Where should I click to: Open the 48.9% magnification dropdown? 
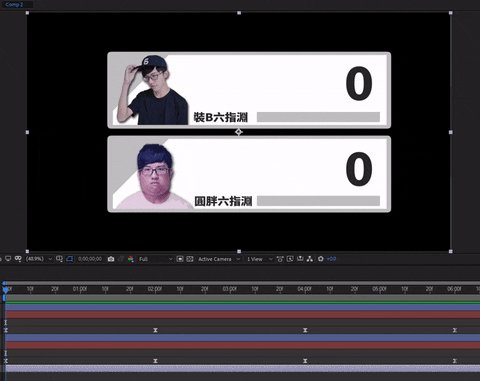point(39,259)
